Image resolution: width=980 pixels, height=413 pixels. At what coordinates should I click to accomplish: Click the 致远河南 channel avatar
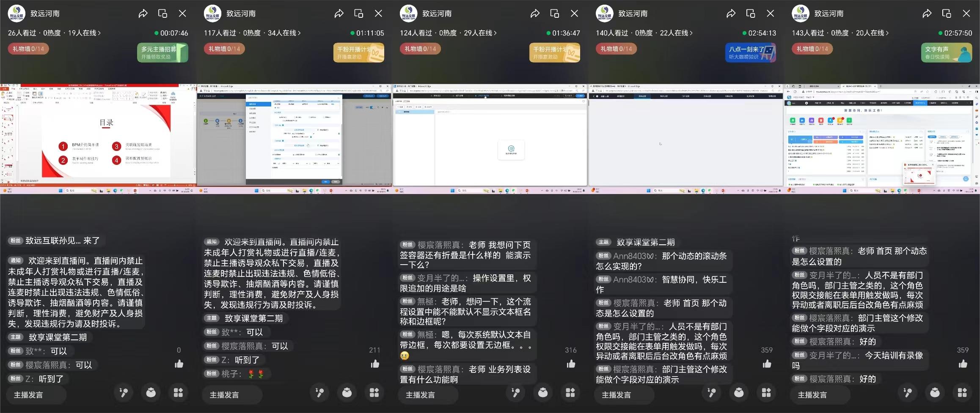pos(16,13)
